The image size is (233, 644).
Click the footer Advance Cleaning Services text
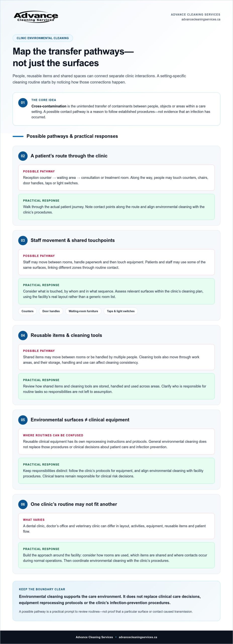point(94,637)
